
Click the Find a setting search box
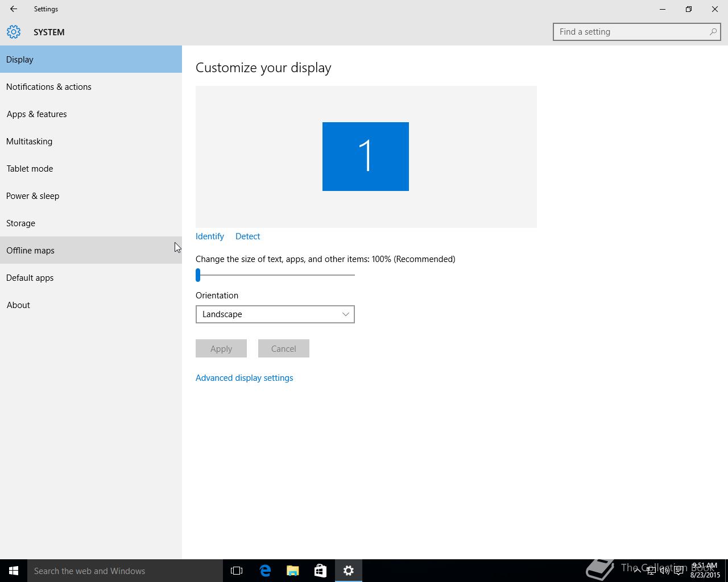(637, 32)
